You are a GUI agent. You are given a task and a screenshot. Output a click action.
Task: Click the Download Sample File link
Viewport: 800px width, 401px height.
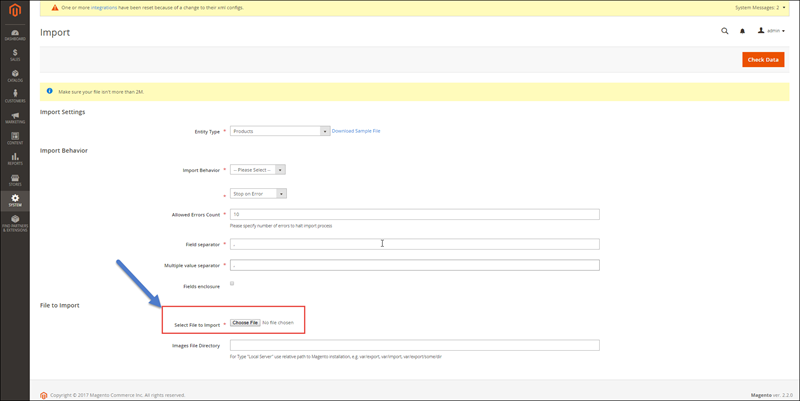tap(356, 131)
